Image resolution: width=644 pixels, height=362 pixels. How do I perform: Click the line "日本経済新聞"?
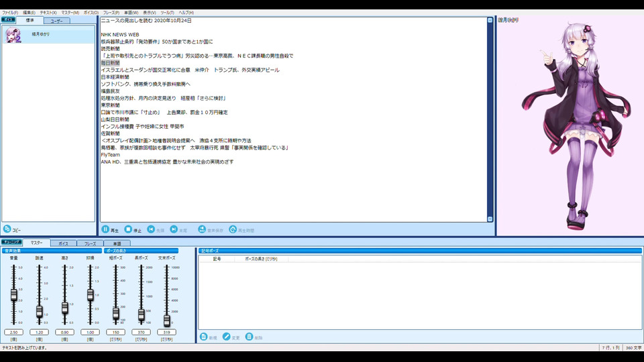point(115,77)
